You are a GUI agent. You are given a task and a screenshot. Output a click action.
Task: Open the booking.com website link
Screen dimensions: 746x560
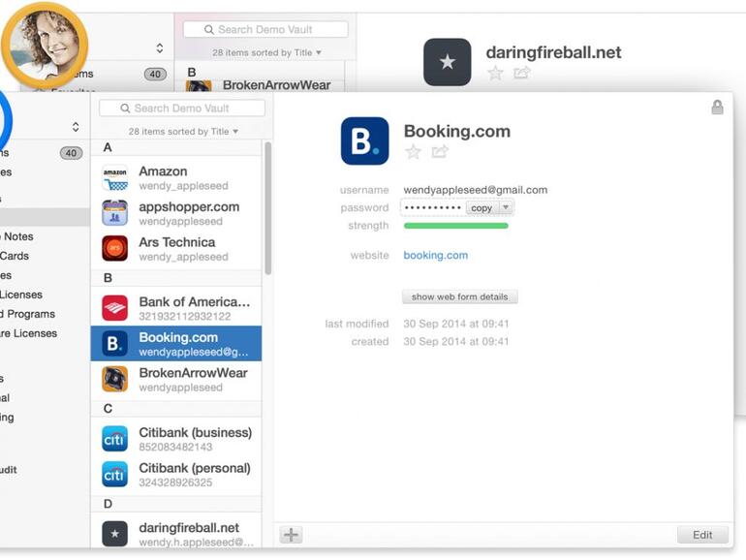435,256
